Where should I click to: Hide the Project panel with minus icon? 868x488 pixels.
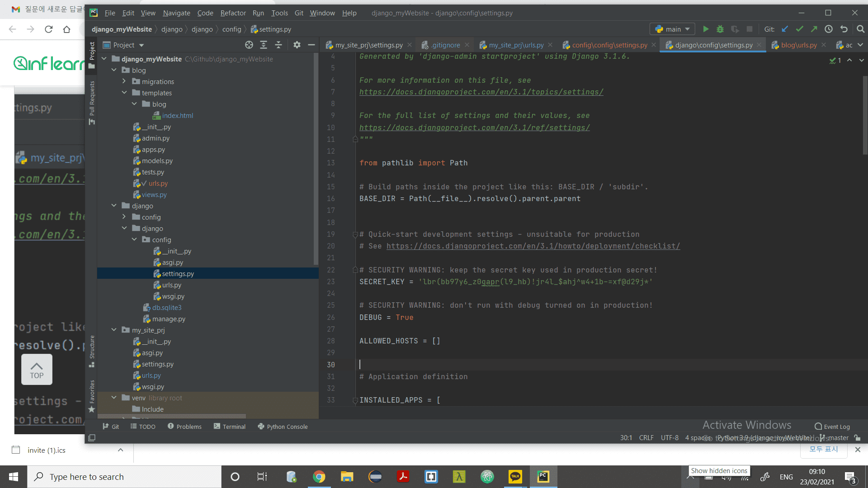(x=311, y=45)
